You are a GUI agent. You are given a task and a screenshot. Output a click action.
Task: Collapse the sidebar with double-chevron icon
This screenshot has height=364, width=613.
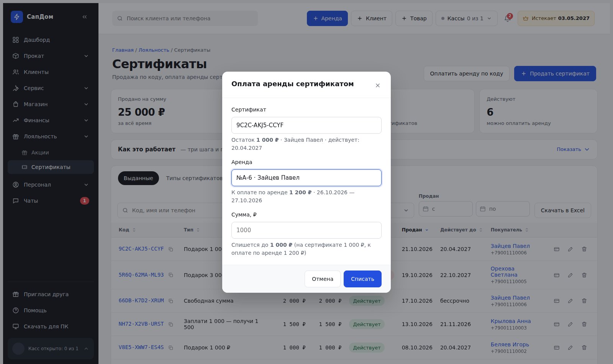[85, 17]
